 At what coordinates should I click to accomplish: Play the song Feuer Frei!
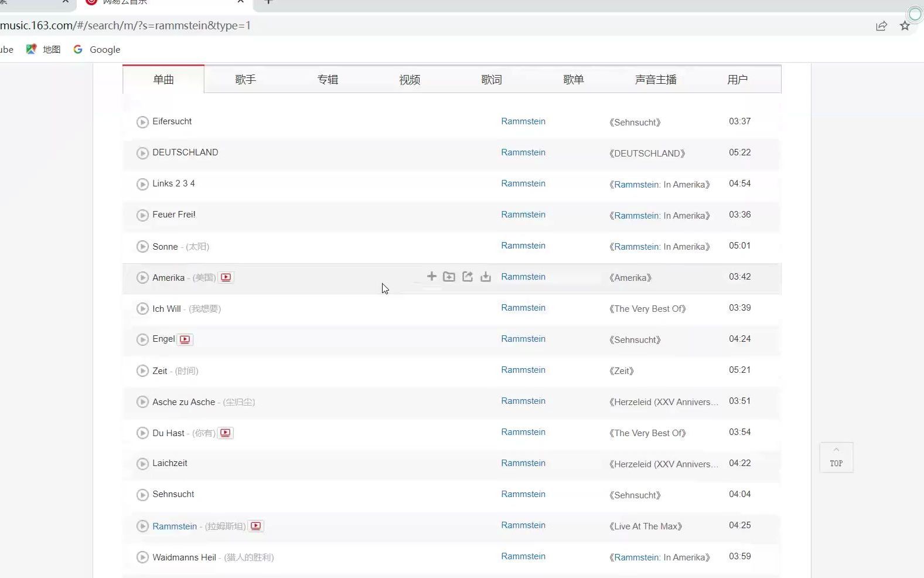click(x=142, y=215)
